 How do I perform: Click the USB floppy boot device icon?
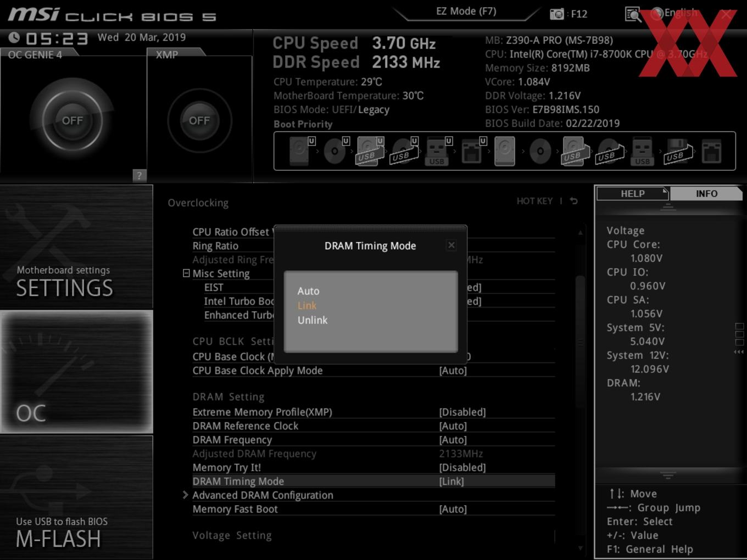point(677,151)
